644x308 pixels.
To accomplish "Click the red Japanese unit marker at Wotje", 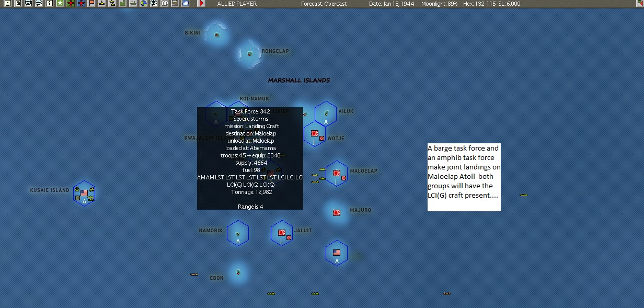I will (323, 138).
